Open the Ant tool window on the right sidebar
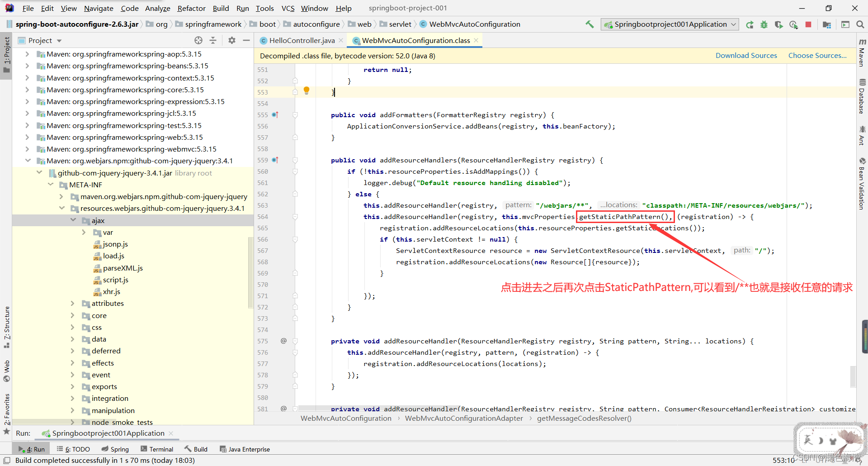868x466 pixels. point(862,136)
